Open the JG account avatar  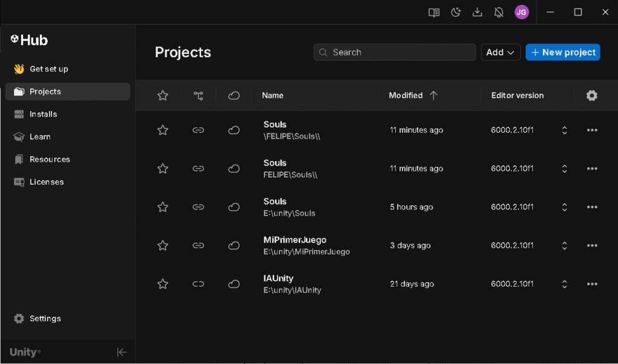pos(521,12)
